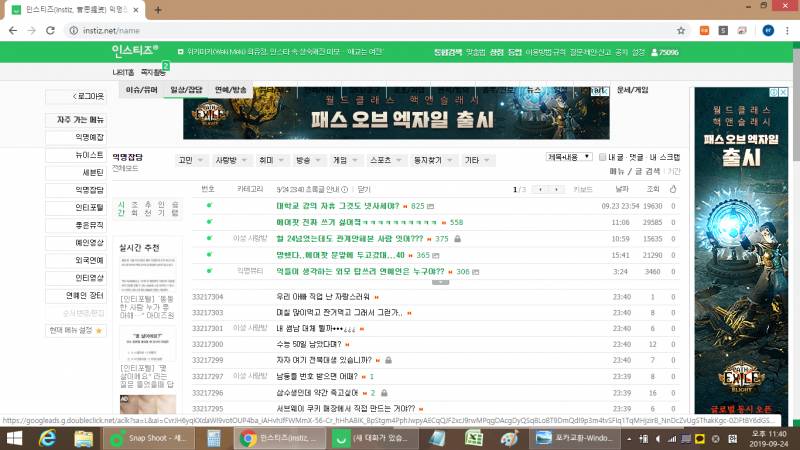Open File Explorer from taskbar
Viewport: 800px width, 450px height.
[x=83, y=439]
